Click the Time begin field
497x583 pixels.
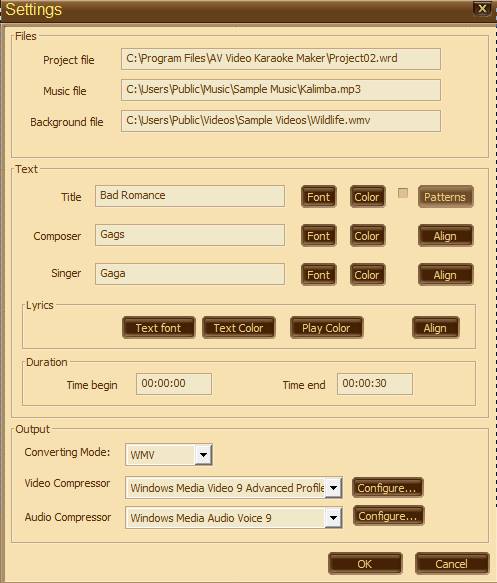[174, 384]
